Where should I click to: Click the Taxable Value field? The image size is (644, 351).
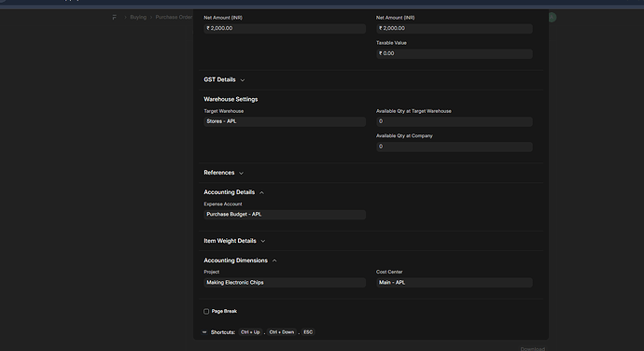(455, 53)
